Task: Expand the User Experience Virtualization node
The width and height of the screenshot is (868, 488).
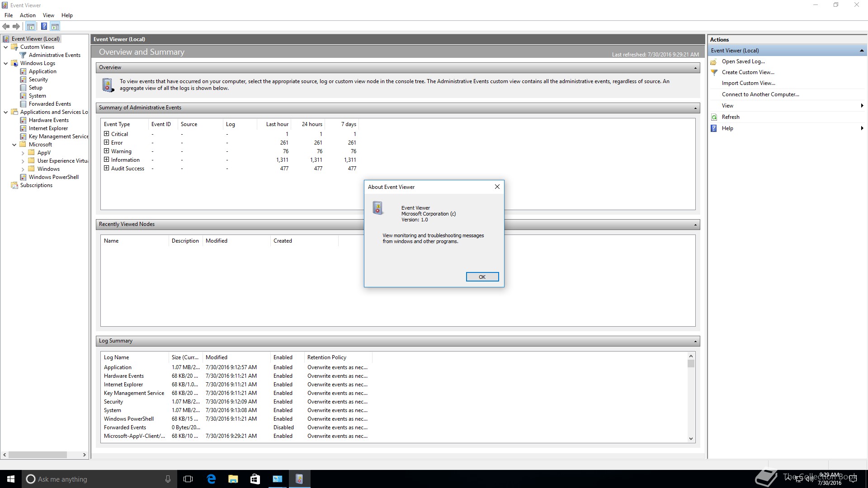Action: (x=23, y=161)
